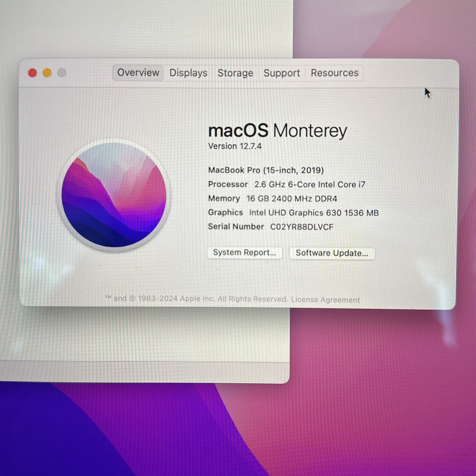The width and height of the screenshot is (476, 476).
Task: Close the About This Mac window
Action: click(32, 73)
